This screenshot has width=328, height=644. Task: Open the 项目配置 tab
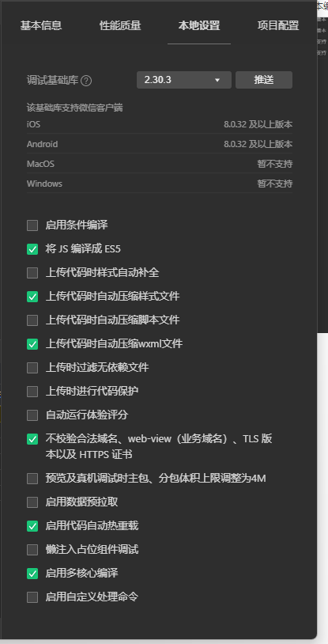278,26
